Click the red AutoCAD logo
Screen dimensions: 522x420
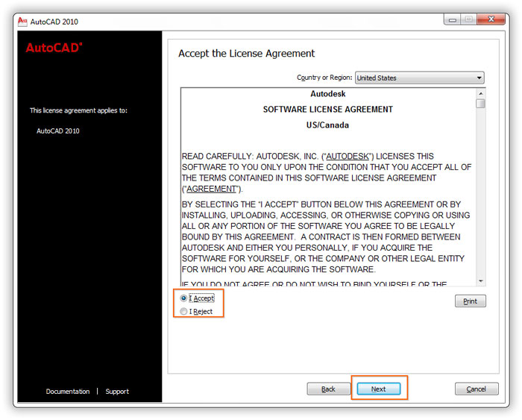coord(54,48)
